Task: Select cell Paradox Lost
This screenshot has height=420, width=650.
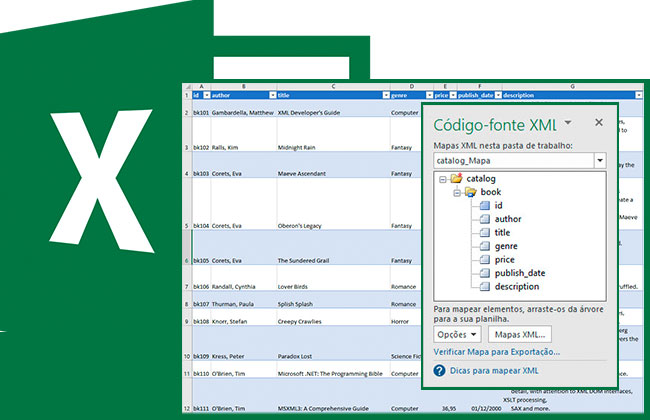Action: (333, 343)
